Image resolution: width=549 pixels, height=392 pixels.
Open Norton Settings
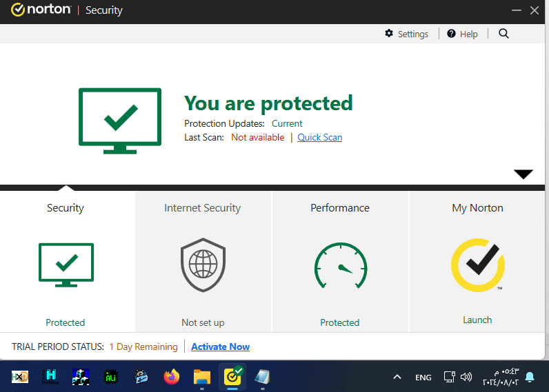pyautogui.click(x=406, y=34)
